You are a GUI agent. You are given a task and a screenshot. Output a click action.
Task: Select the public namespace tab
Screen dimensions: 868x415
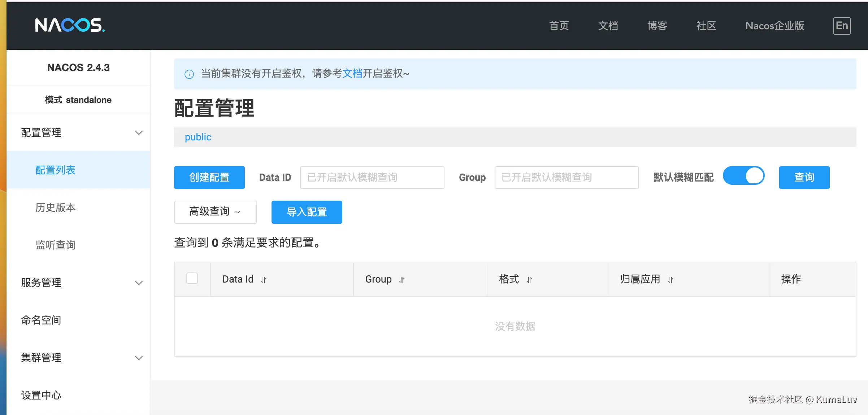(198, 137)
